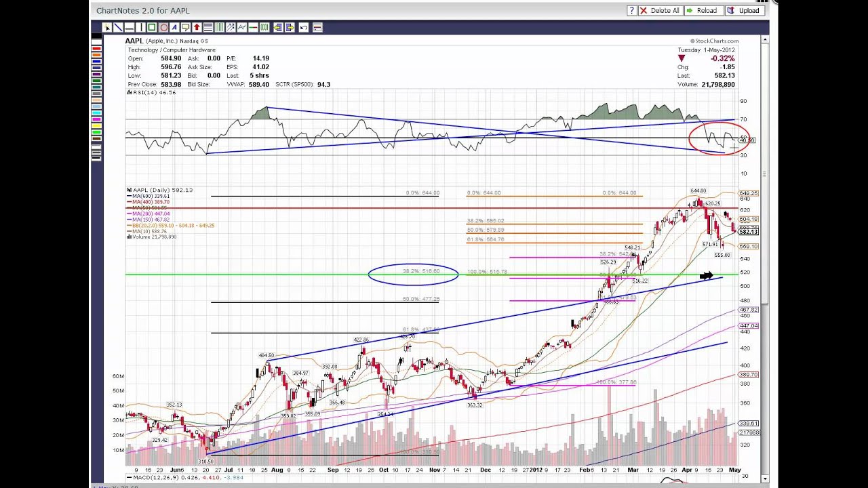This screenshot has width=868, height=488.
Task: Click the vertical scrollbar down arrow
Action: pos(765,479)
